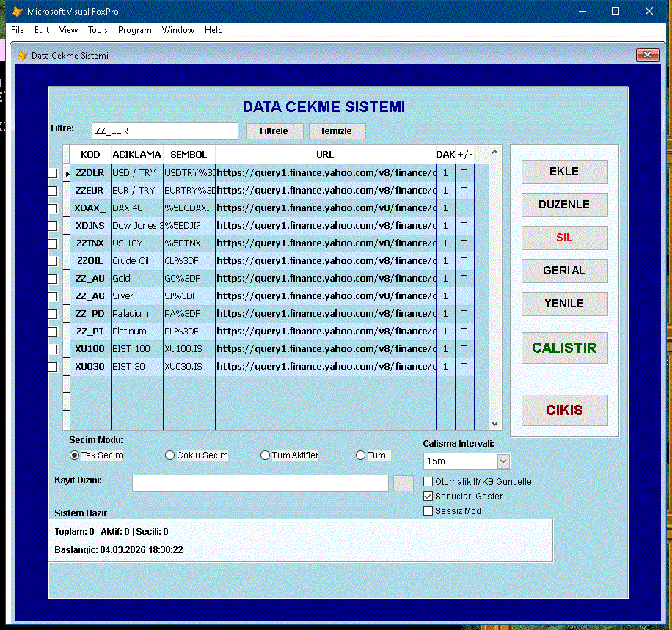Click the browse folder button for Kayit Dizini
The height and width of the screenshot is (630, 672).
point(403,483)
